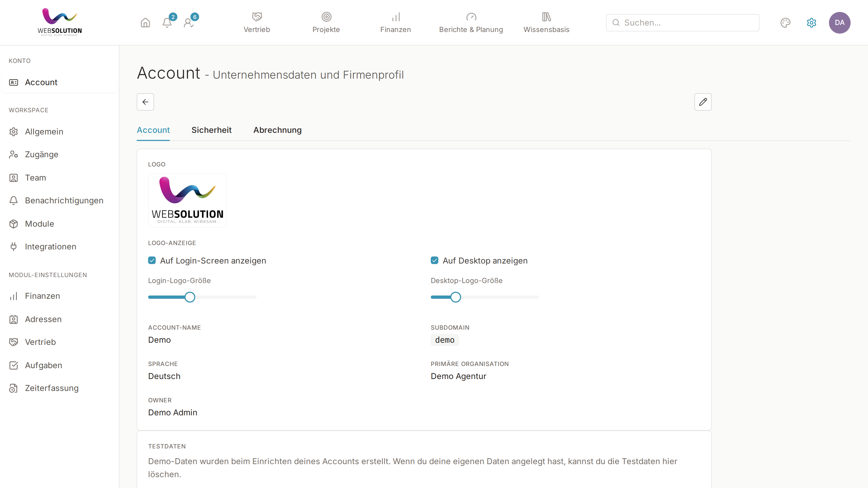Open Adressen module settings

pos(59,319)
